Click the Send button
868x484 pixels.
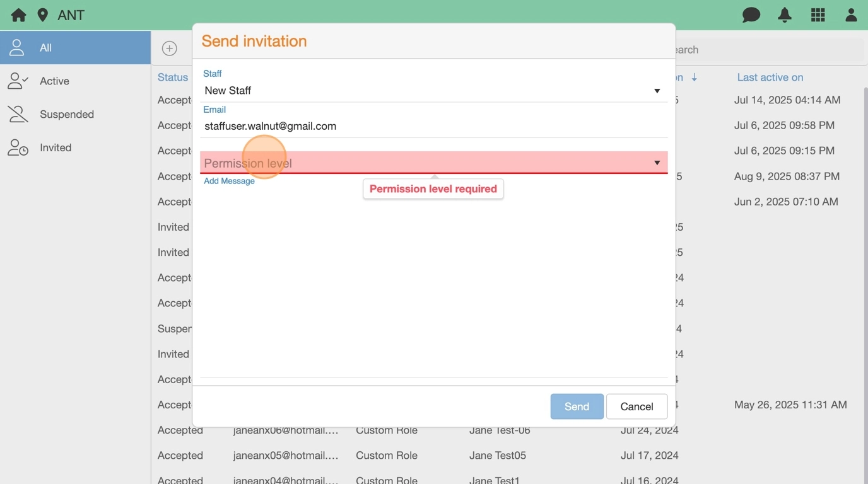577,406
